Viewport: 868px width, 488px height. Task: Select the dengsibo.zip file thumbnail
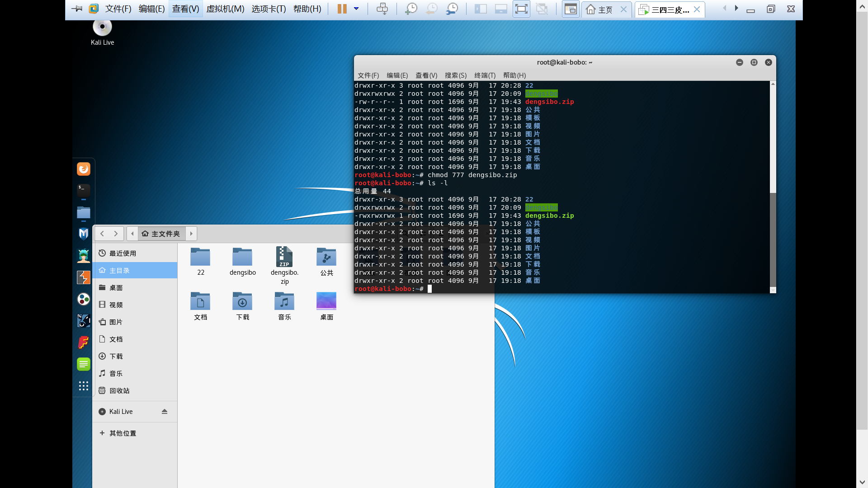pos(284,257)
